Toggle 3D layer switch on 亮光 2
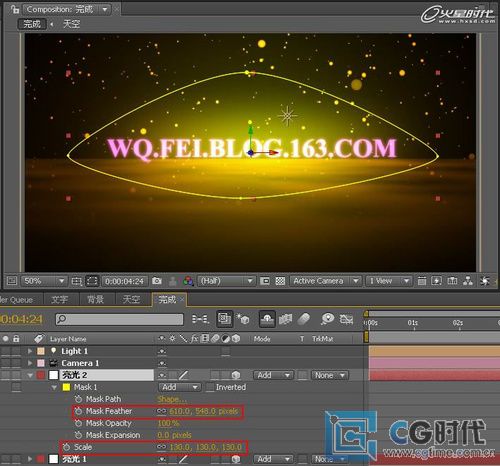Image resolution: width=500 pixels, height=466 pixels. 236,375
